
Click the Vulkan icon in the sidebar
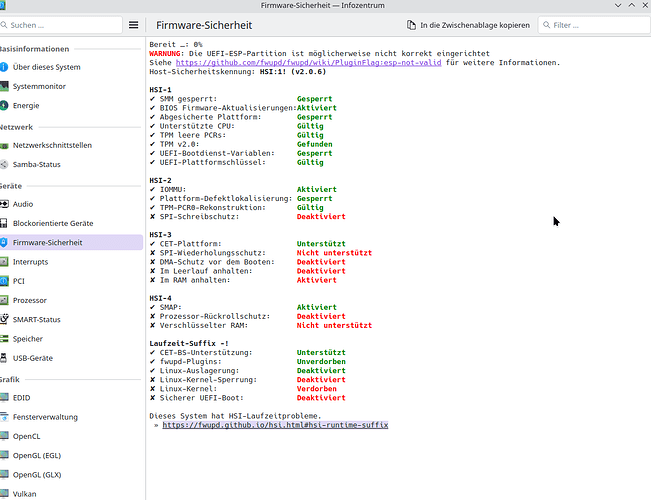pos(4,493)
